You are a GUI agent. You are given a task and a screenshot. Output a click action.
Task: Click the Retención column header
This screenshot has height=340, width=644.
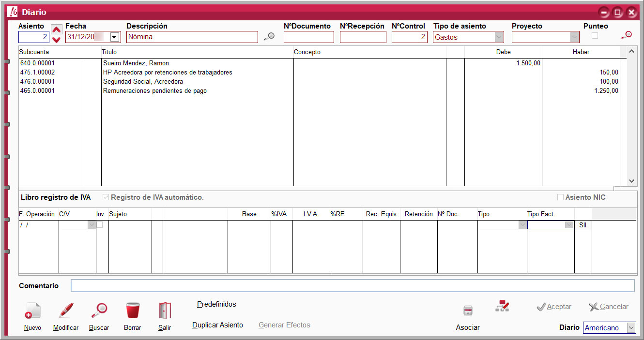point(419,214)
